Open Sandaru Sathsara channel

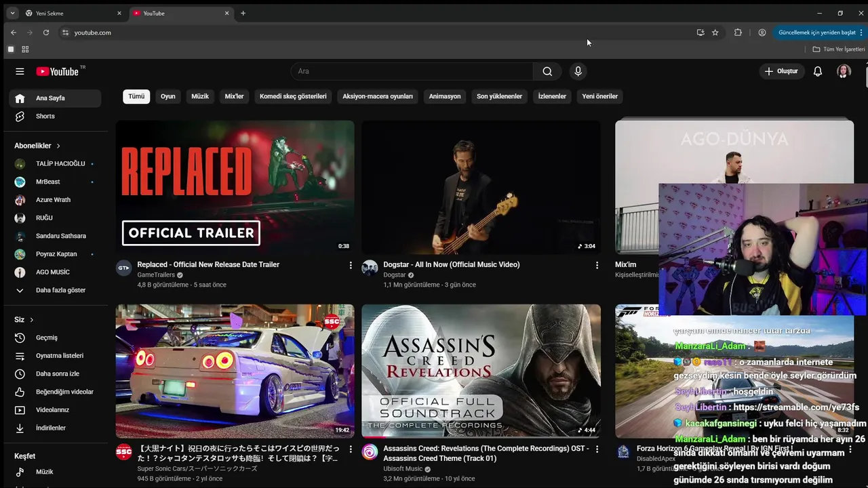pyautogui.click(x=55, y=236)
